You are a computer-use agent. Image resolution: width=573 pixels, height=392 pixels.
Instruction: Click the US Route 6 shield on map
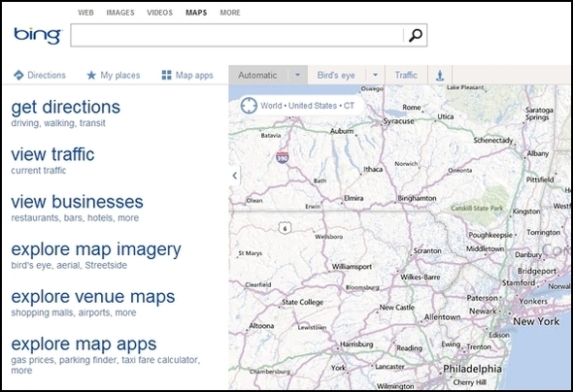coord(285,228)
